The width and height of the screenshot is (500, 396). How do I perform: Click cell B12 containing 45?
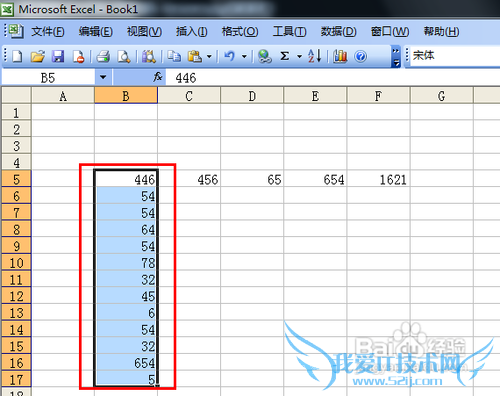point(126,296)
